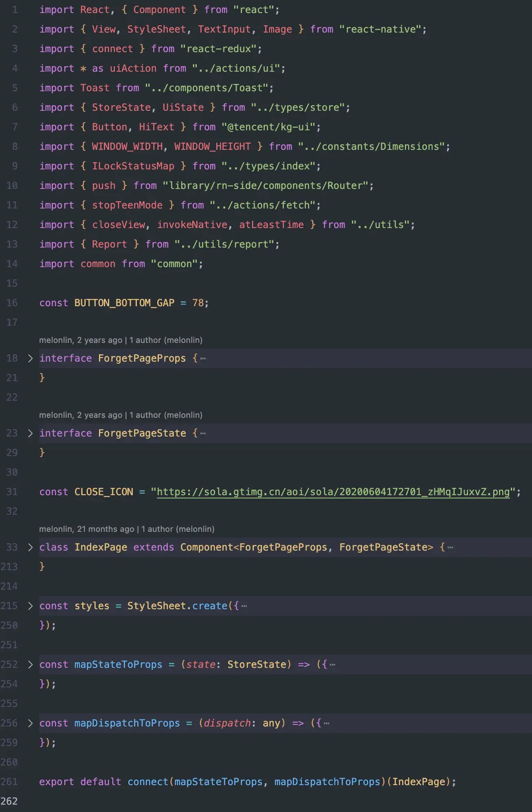Image resolution: width=532 pixels, height=812 pixels.
Task: Click the fold ellipsis after IndexPage class
Action: [x=450, y=548]
